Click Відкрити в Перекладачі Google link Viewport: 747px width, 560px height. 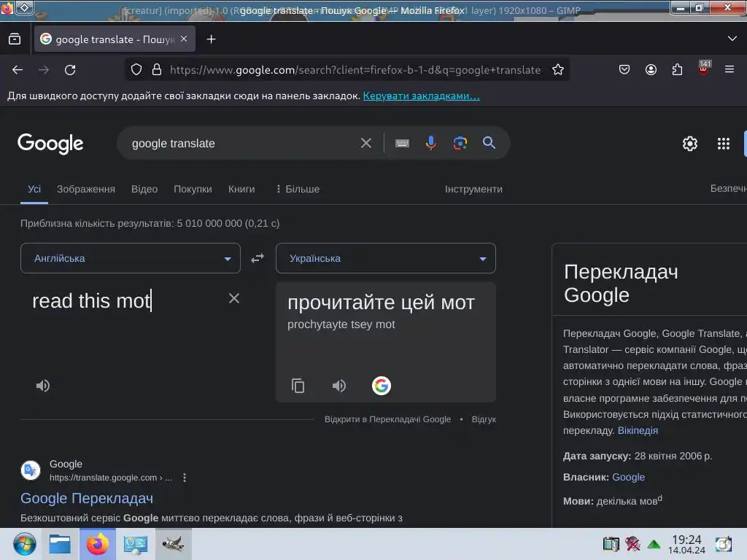tap(388, 419)
